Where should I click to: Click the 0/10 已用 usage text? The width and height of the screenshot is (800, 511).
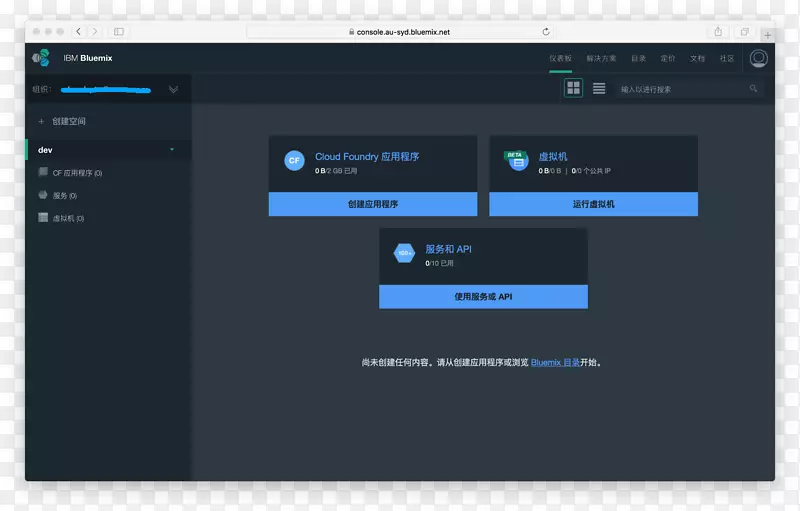point(439,263)
